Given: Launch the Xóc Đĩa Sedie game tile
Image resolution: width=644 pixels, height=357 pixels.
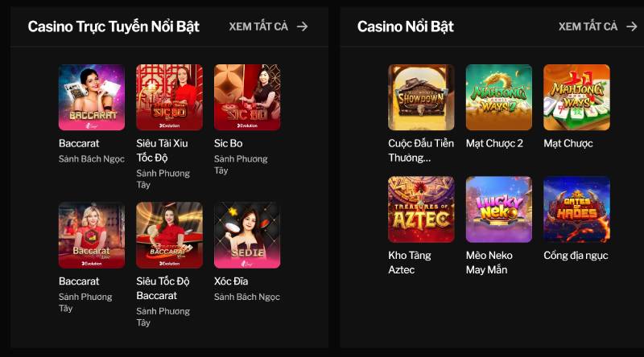Looking at the screenshot, I should [247, 235].
